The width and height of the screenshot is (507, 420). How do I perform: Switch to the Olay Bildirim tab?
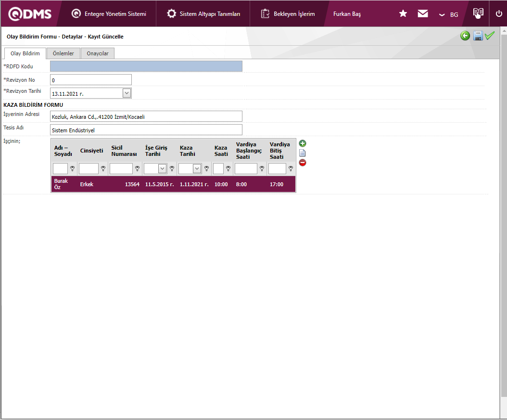pos(25,53)
